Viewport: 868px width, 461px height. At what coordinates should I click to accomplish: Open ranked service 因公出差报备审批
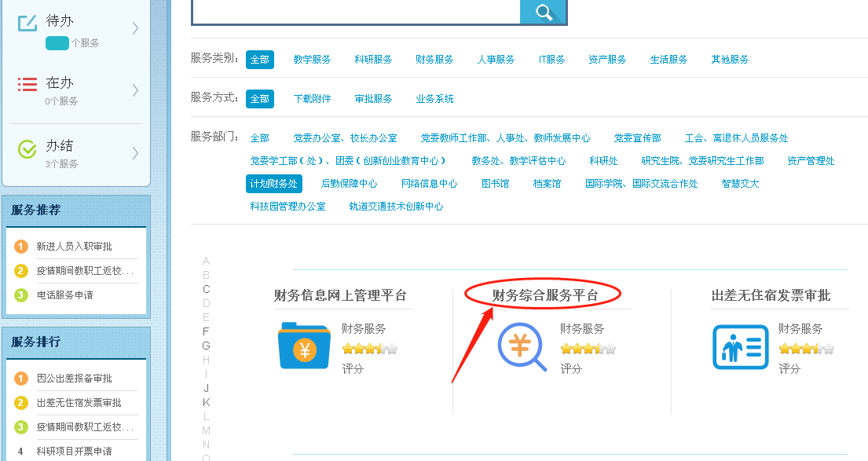pos(74,378)
